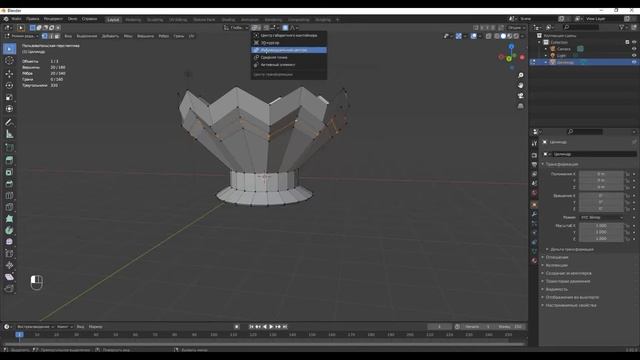Click the viewport pan hand gizmo
The width and height of the screenshot is (640, 360).
[520, 85]
